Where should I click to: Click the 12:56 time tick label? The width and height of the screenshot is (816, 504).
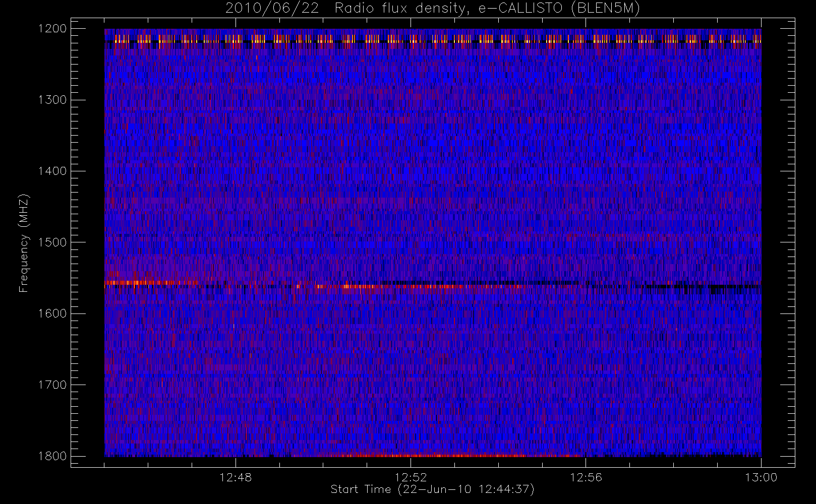(586, 477)
